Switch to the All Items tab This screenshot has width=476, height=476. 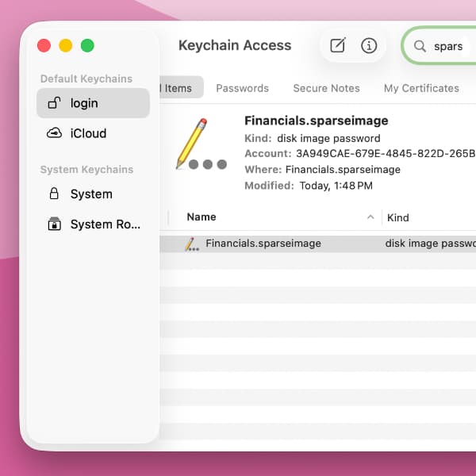[x=182, y=88]
